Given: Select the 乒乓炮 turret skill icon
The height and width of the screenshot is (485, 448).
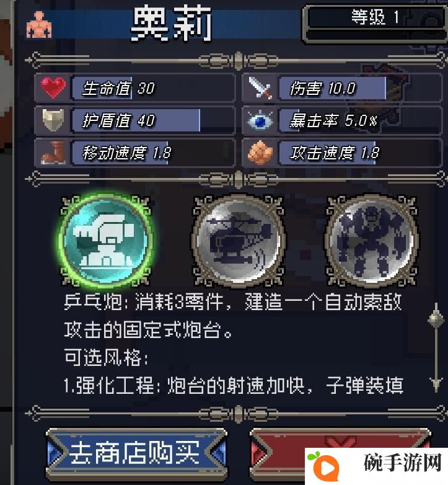Looking at the screenshot, I should point(106,241).
